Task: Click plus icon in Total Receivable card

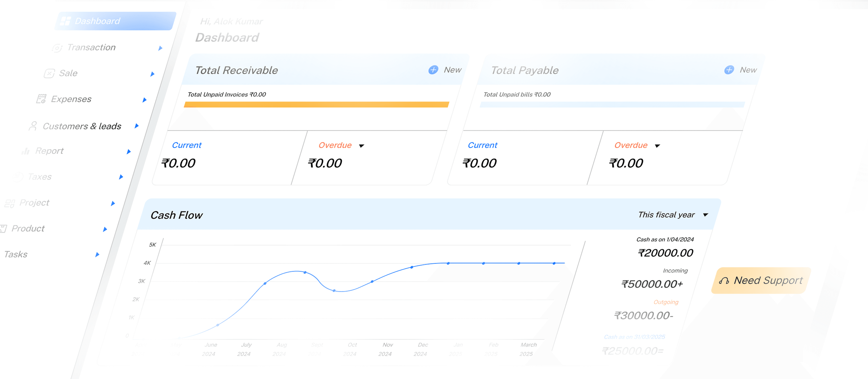Action: 433,70
